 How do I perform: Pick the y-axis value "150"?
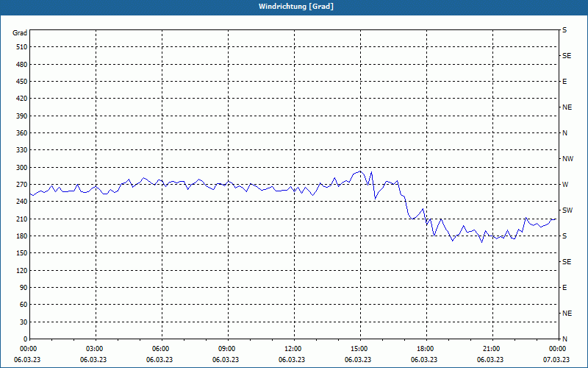(22, 253)
